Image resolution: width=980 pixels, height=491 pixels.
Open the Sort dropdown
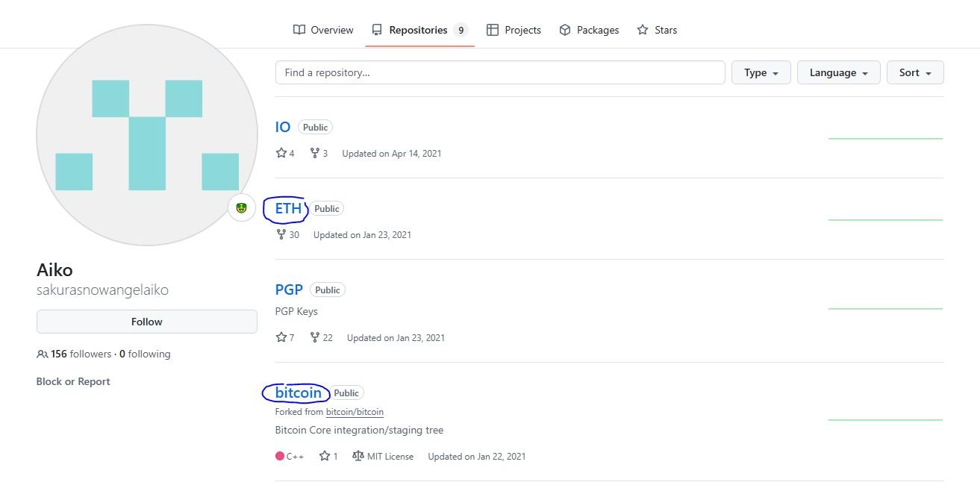[915, 72]
